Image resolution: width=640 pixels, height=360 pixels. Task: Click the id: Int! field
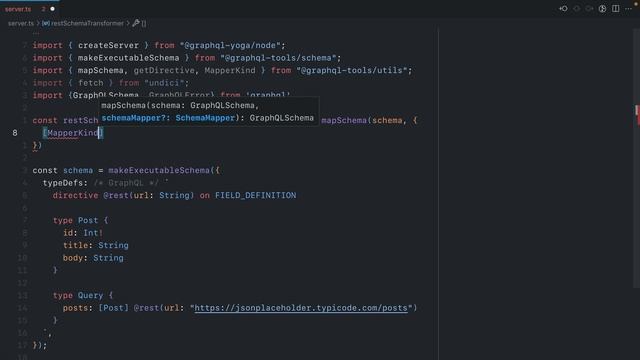tap(83, 233)
